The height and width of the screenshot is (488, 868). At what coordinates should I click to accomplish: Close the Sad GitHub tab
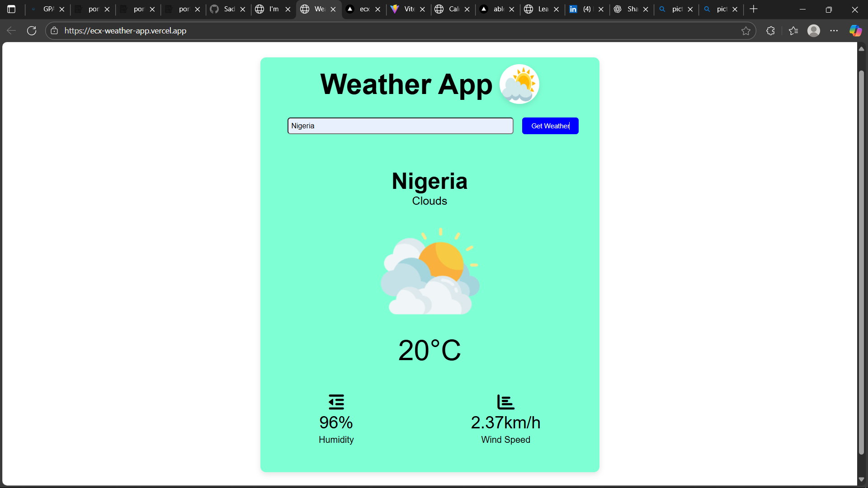pyautogui.click(x=243, y=9)
